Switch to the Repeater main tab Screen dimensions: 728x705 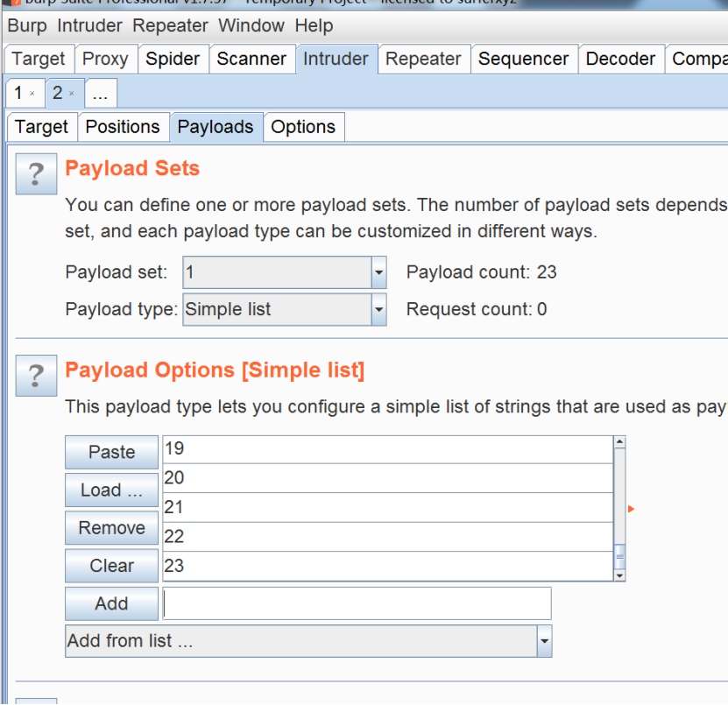pyautogui.click(x=423, y=59)
